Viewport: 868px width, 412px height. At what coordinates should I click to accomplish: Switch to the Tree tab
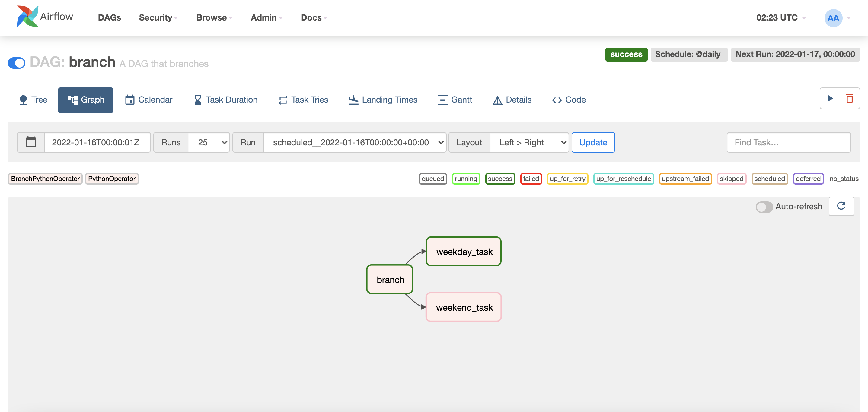[33, 100]
